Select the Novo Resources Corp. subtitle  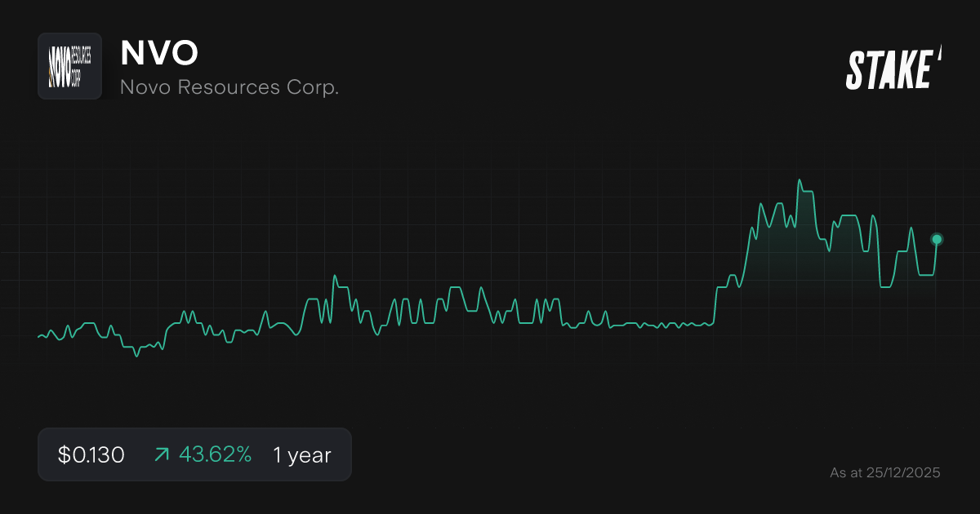(229, 87)
